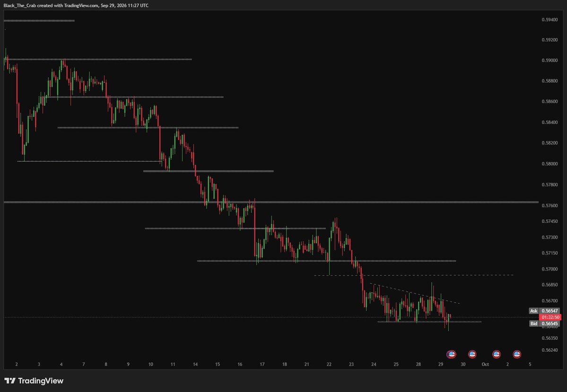Click the 0.56700 price axis label
The height and width of the screenshot is (392, 567).
pyautogui.click(x=550, y=301)
